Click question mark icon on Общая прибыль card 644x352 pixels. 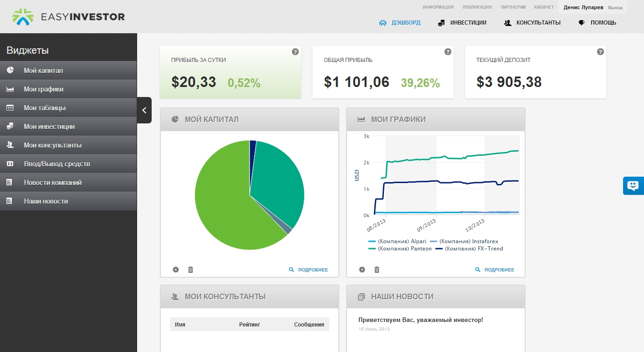click(x=448, y=52)
